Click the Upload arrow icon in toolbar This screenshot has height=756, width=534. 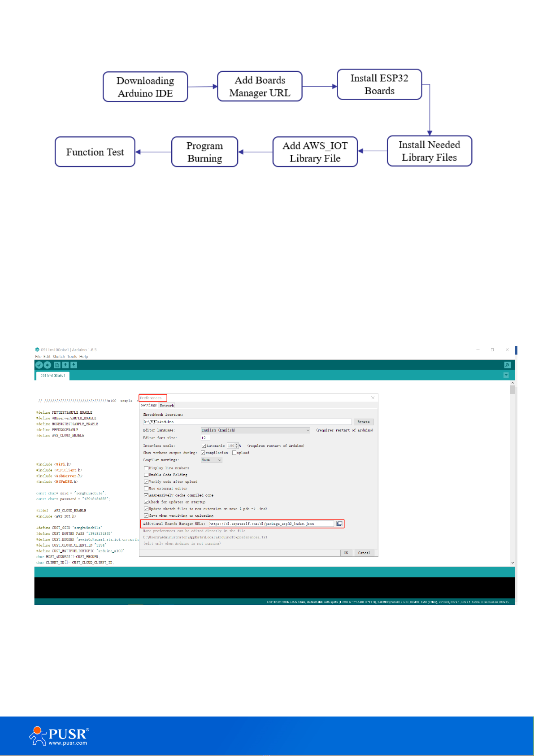(x=48, y=365)
